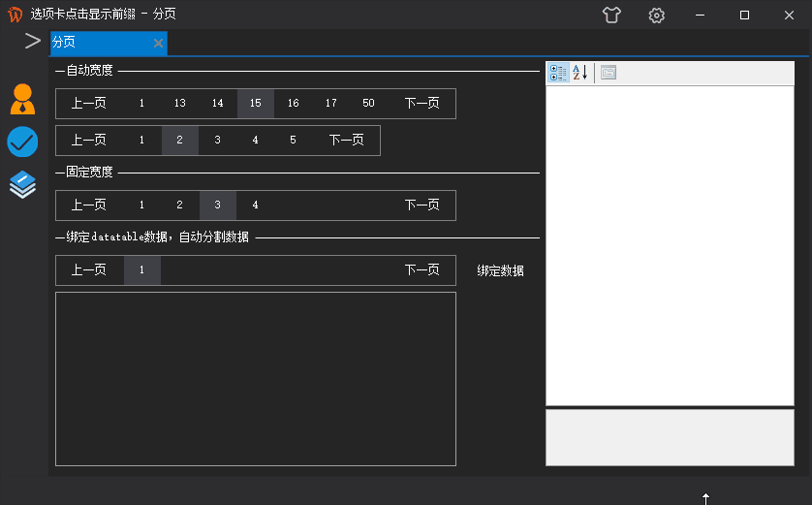
Task: Open settings via the gear icon
Action: click(x=657, y=15)
